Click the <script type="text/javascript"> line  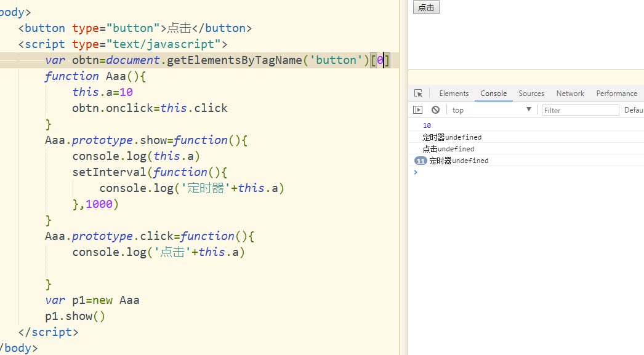pos(123,44)
